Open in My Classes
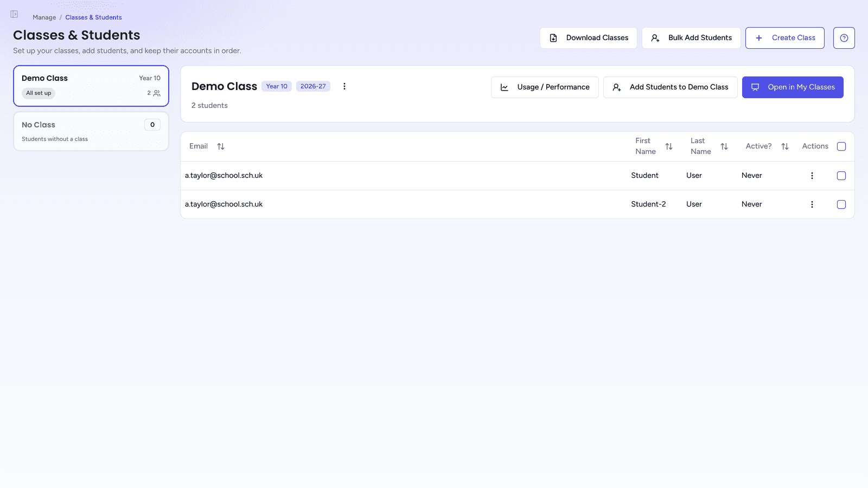This screenshot has height=488, width=868. 793,87
